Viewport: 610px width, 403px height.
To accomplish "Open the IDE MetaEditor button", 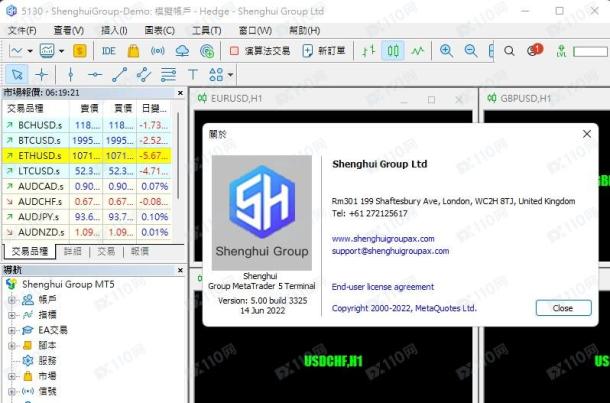I will [109, 51].
